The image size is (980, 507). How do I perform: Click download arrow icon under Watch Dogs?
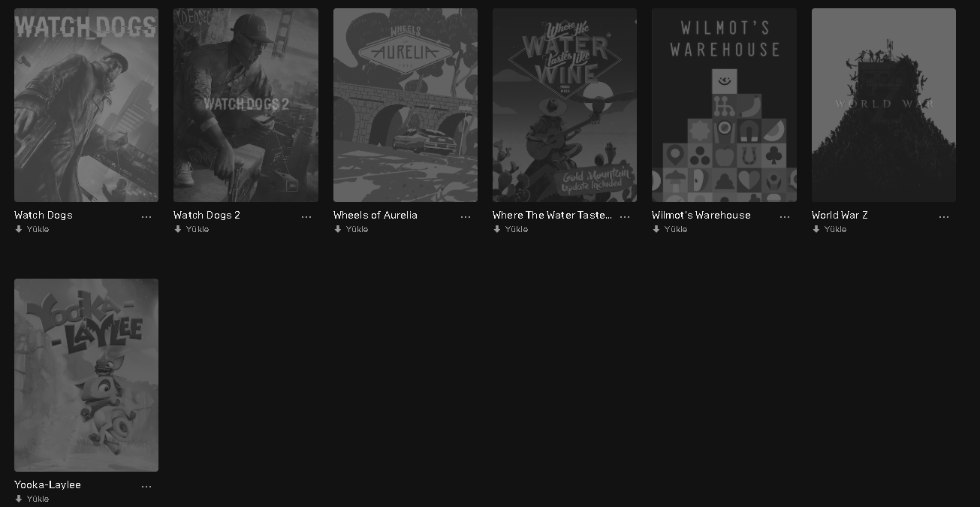(19, 229)
